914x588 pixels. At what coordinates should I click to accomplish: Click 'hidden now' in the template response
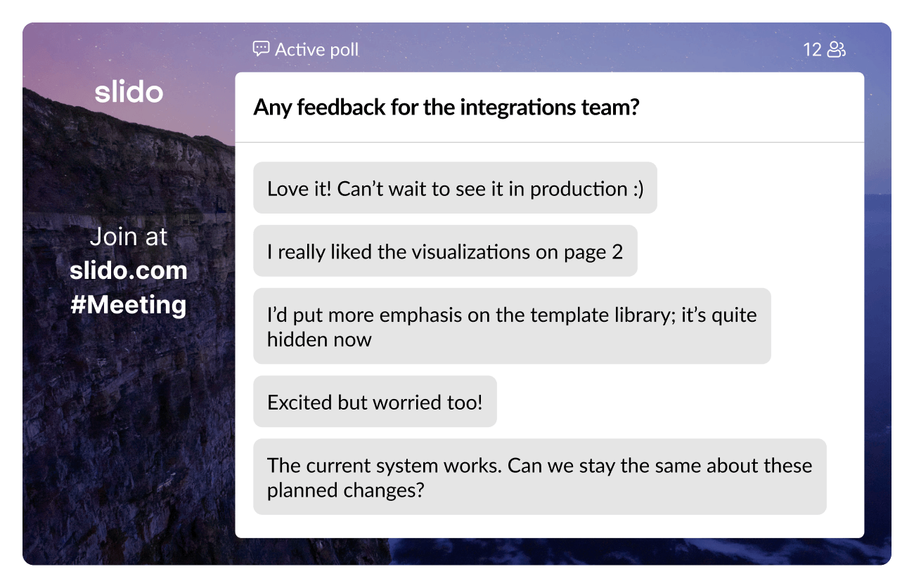click(319, 339)
